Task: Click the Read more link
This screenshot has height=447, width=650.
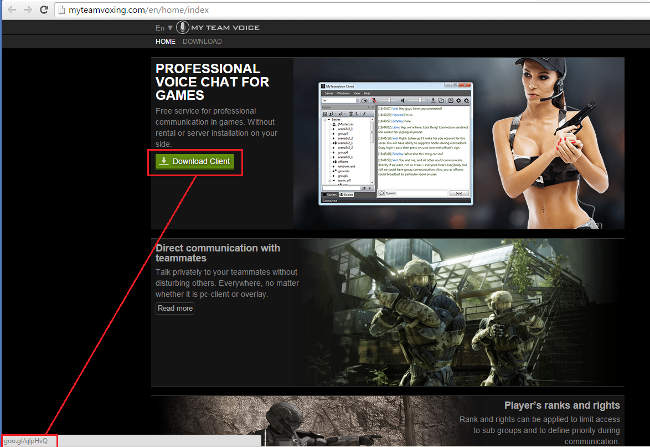Action: pyautogui.click(x=175, y=309)
